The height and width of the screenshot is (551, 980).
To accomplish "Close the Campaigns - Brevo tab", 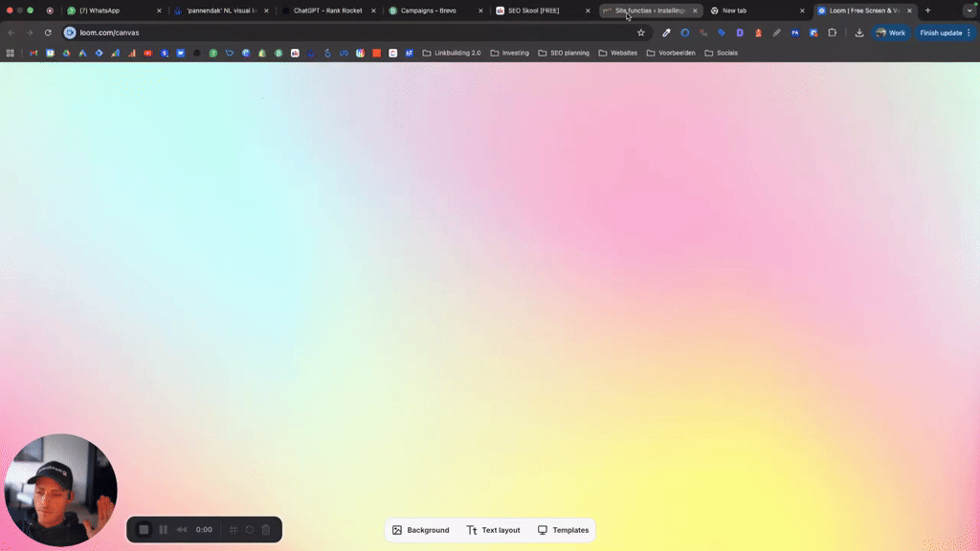I will click(x=480, y=11).
